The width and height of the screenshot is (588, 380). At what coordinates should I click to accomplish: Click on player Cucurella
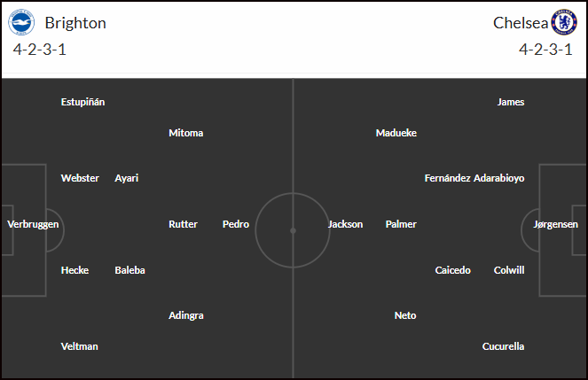[503, 346]
